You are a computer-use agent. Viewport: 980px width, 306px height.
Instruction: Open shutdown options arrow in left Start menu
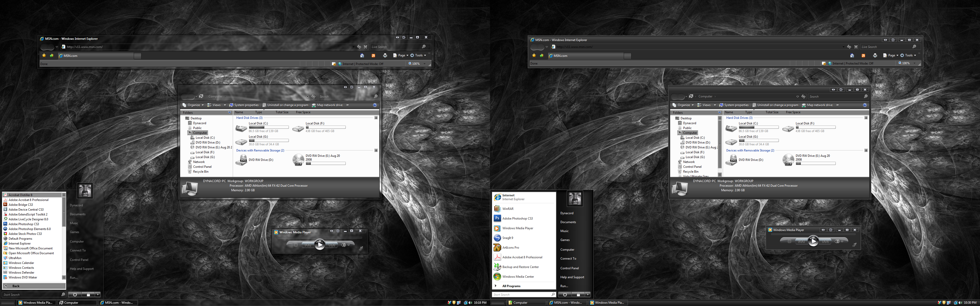coord(98,295)
